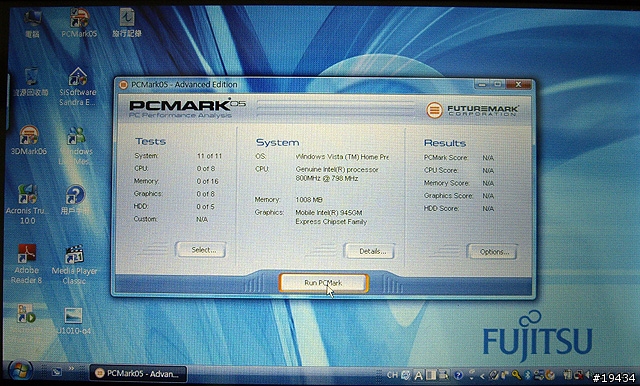
Task: Open the Select tests dialog
Action: tap(201, 250)
